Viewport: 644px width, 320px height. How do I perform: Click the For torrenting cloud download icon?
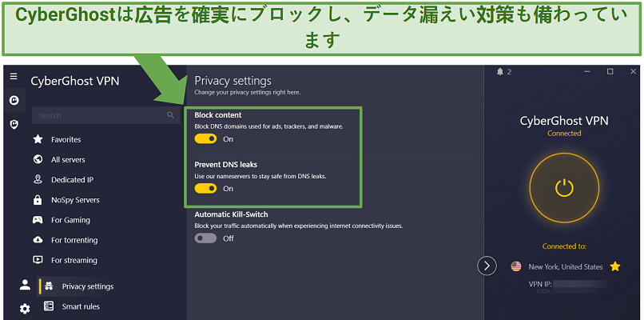38,240
